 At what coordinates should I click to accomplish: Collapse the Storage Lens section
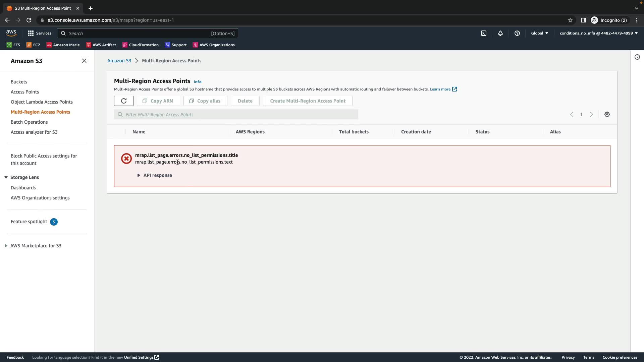[6, 177]
